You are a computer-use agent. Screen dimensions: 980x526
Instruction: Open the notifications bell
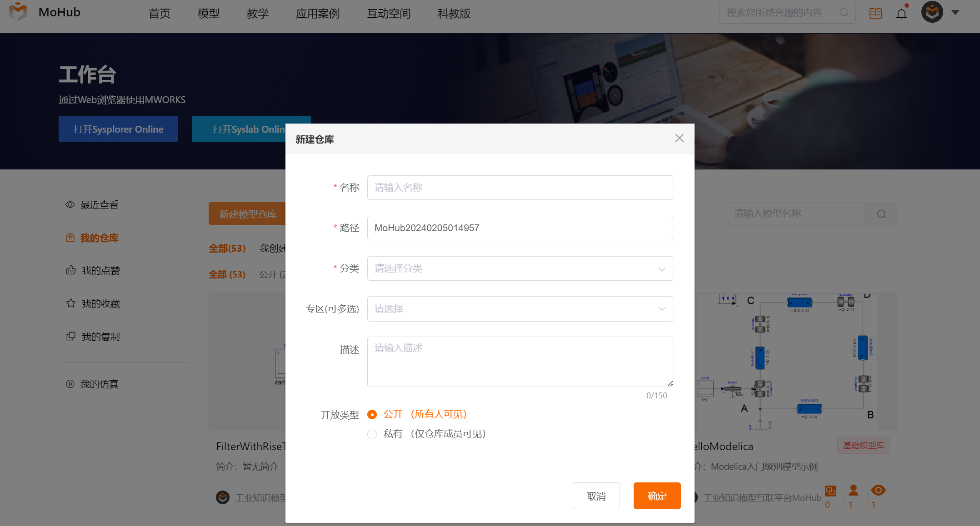pos(901,13)
